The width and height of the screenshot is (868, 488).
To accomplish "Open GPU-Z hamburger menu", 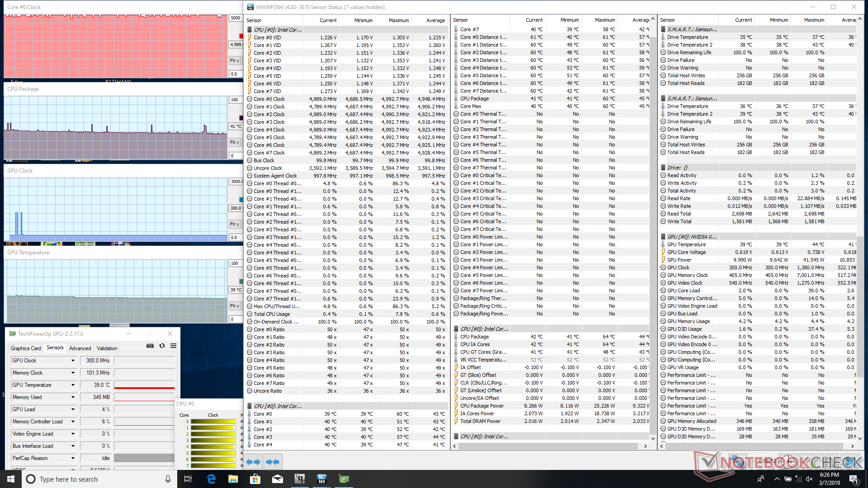I will coord(173,346).
